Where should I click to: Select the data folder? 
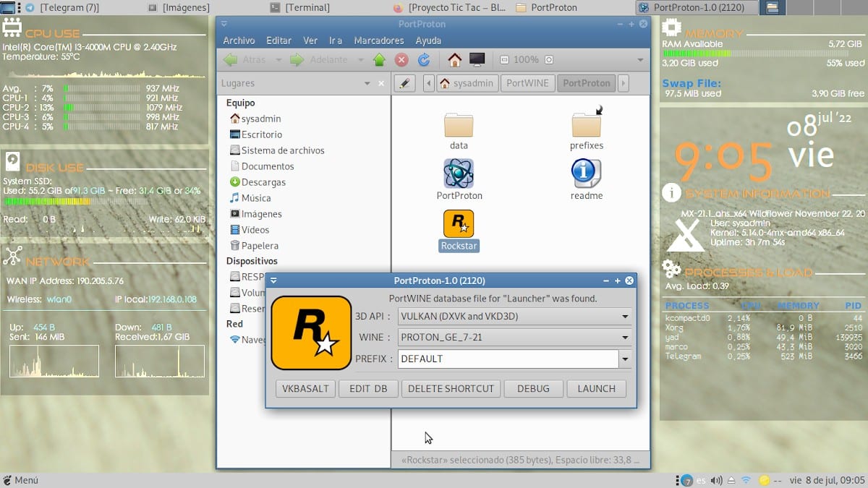(x=459, y=126)
